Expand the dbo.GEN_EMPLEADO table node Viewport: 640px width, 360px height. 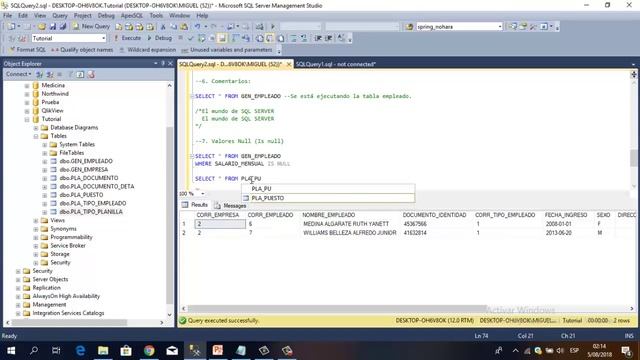pos(45,161)
